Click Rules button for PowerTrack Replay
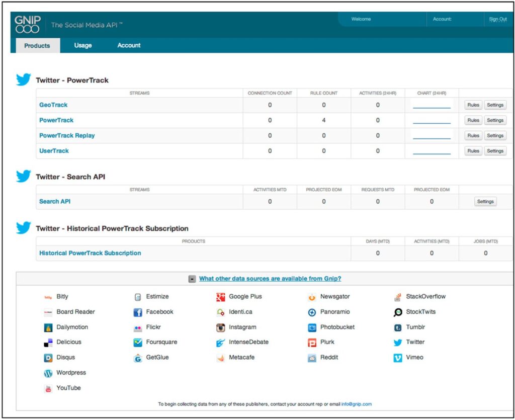Viewport: 515px width, 420px height. click(x=473, y=135)
